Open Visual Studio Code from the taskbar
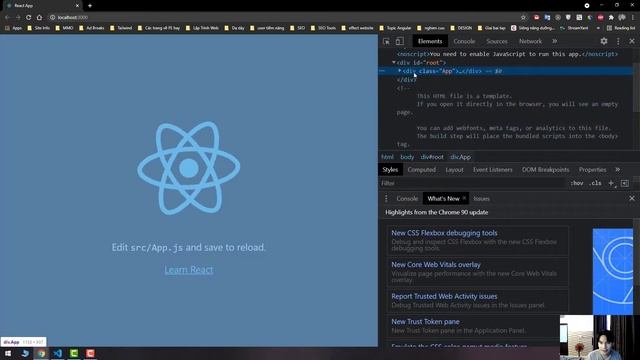Image resolution: width=640 pixels, height=360 pixels. click(58, 353)
